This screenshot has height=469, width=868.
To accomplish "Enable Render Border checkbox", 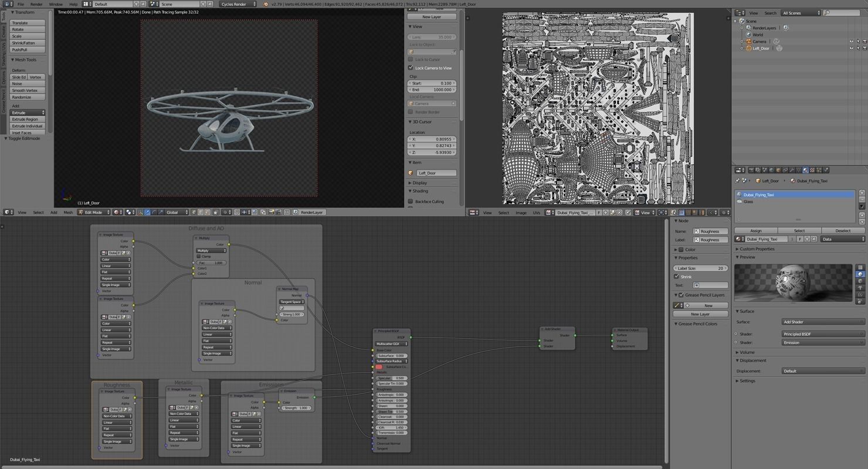I will click(x=411, y=112).
